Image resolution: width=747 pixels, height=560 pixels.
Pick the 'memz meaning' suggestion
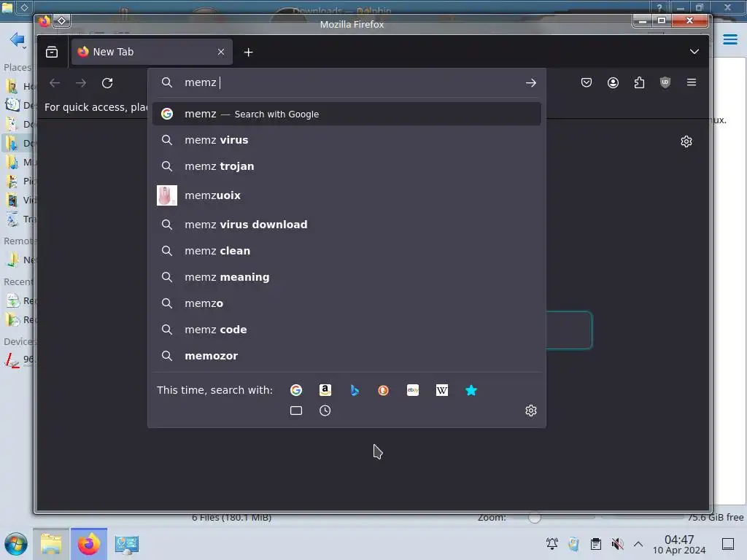347,276
